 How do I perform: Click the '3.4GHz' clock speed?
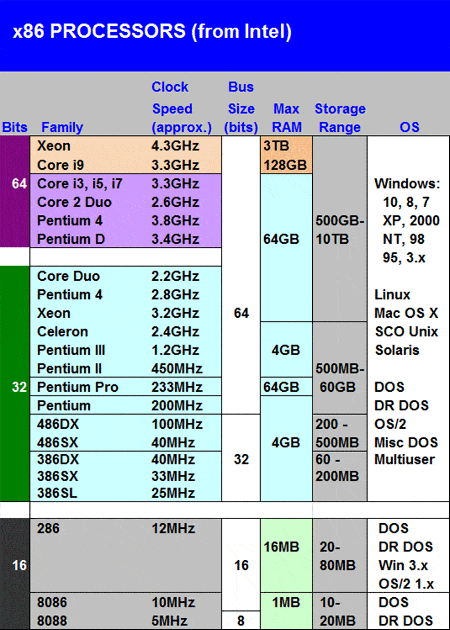[175, 239]
